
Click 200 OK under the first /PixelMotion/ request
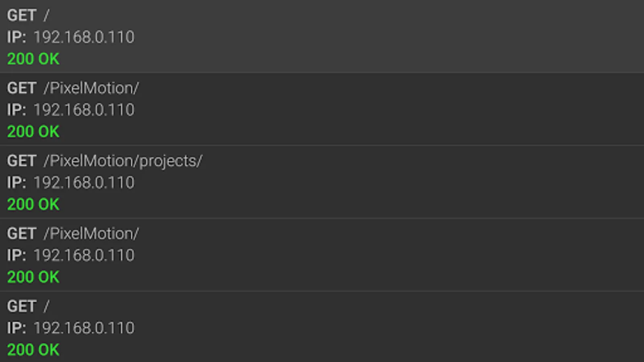[x=33, y=132]
